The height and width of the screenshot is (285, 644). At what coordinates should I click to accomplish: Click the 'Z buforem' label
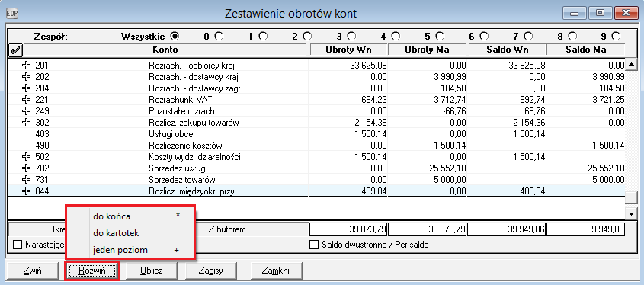[x=227, y=229]
